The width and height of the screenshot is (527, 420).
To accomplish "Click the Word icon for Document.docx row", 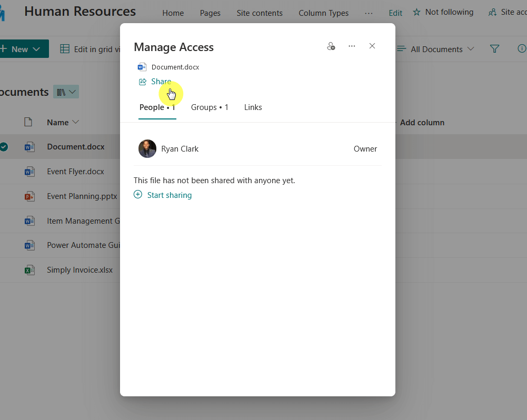I will tap(29, 147).
